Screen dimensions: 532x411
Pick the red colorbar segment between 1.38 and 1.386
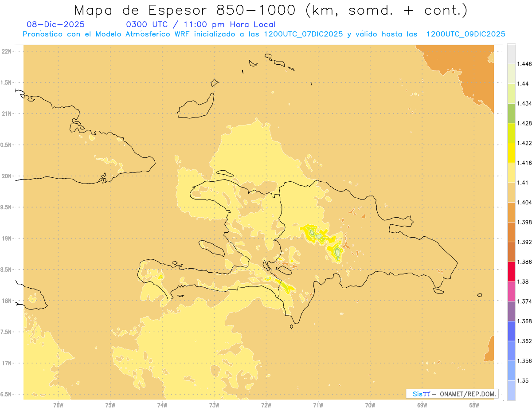pyautogui.click(x=511, y=271)
